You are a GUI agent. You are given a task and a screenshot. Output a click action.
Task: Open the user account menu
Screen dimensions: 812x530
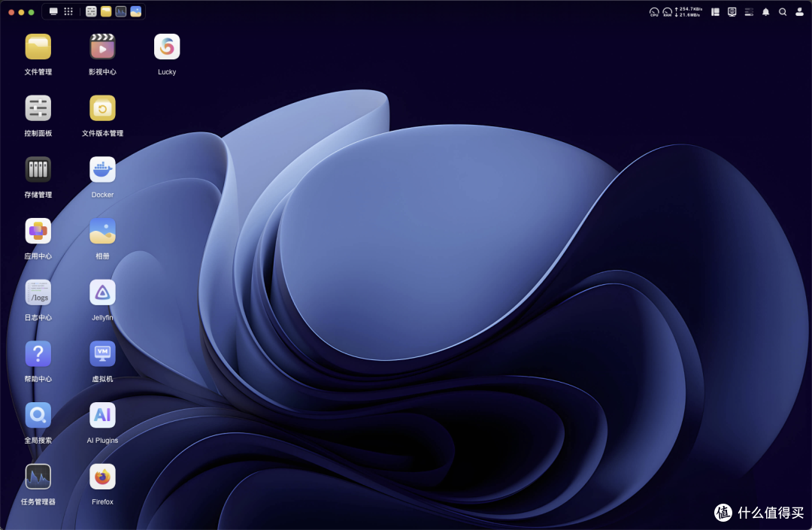click(799, 12)
